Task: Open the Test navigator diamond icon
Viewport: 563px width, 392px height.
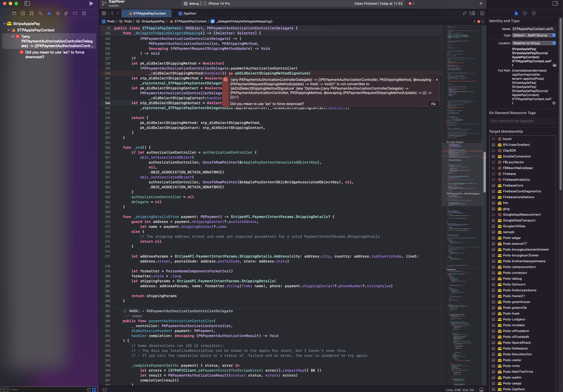Action: click(x=58, y=13)
